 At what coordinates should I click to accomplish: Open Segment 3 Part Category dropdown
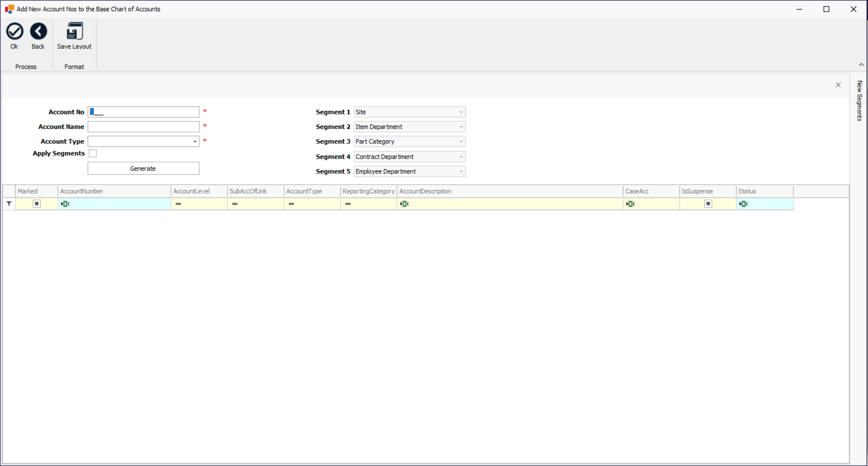point(461,142)
